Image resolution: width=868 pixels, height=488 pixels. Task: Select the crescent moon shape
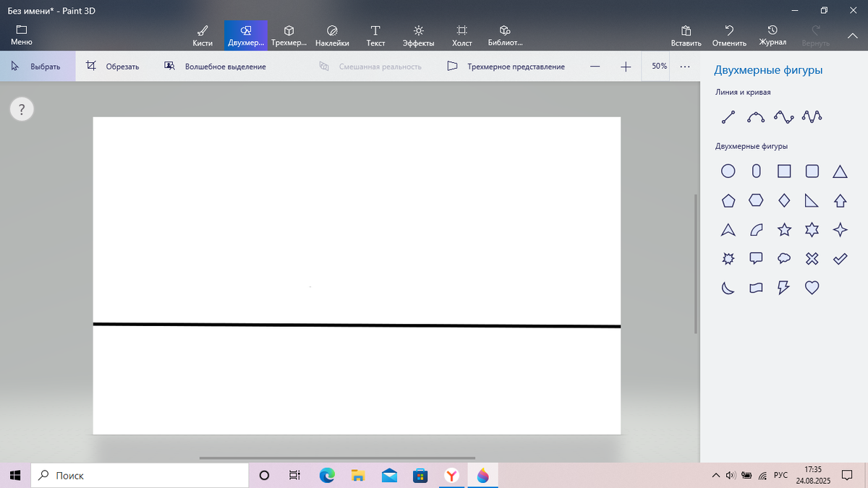[x=728, y=288]
